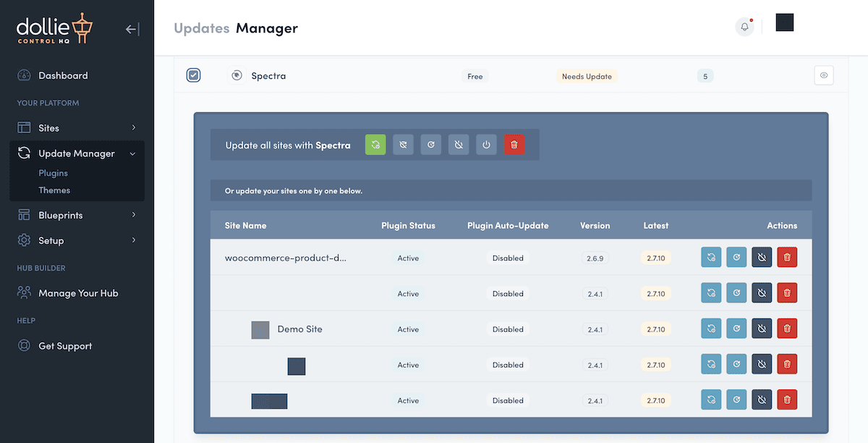Click the "Actions" column header
This screenshot has height=443, width=868.
click(782, 226)
